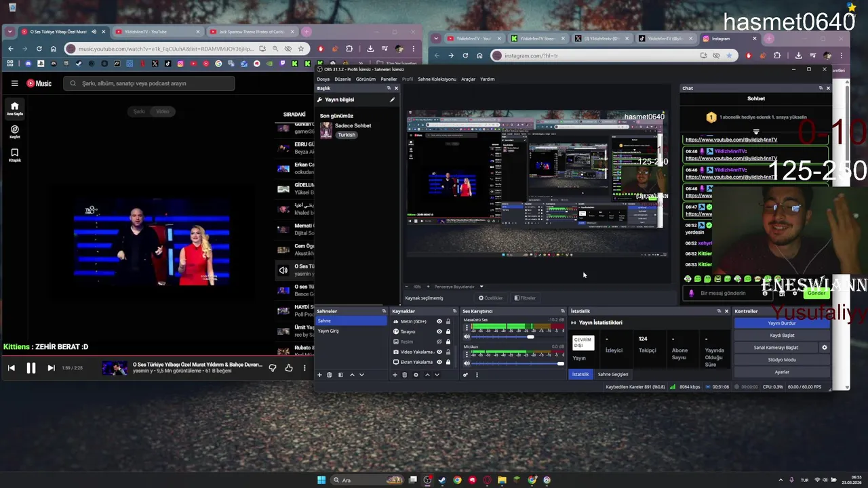Open left Chrome three-dot menu
This screenshot has width=868, height=488.
pyautogui.click(x=414, y=49)
